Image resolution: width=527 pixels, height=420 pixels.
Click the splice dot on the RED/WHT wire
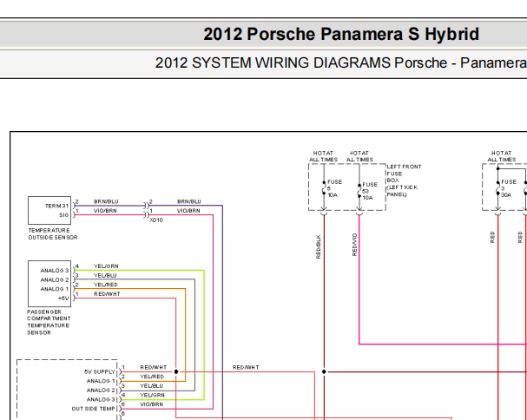[176, 372]
